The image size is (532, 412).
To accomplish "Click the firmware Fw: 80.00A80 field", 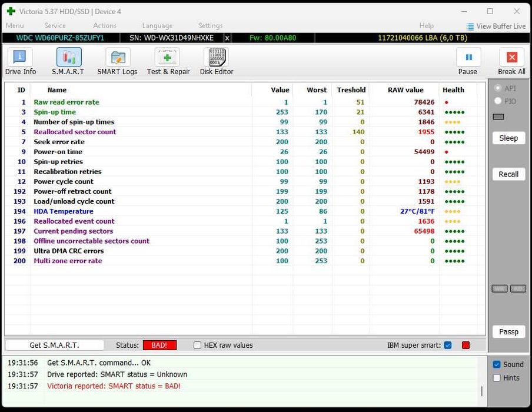I will [x=273, y=38].
